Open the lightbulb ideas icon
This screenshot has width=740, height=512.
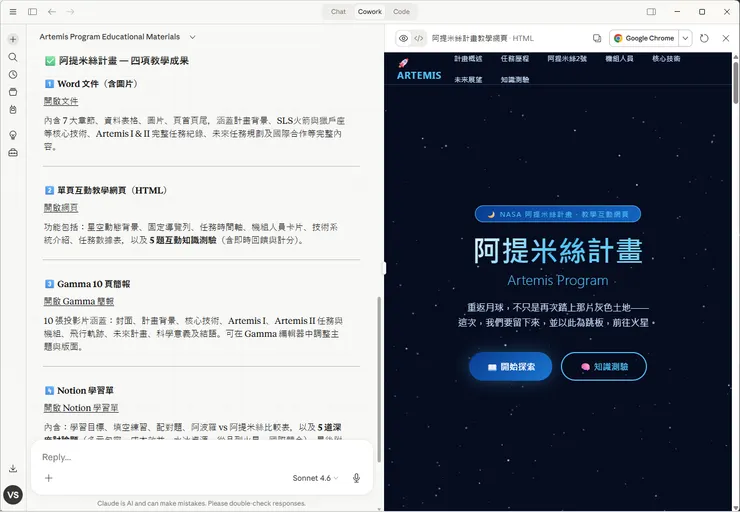(x=13, y=135)
